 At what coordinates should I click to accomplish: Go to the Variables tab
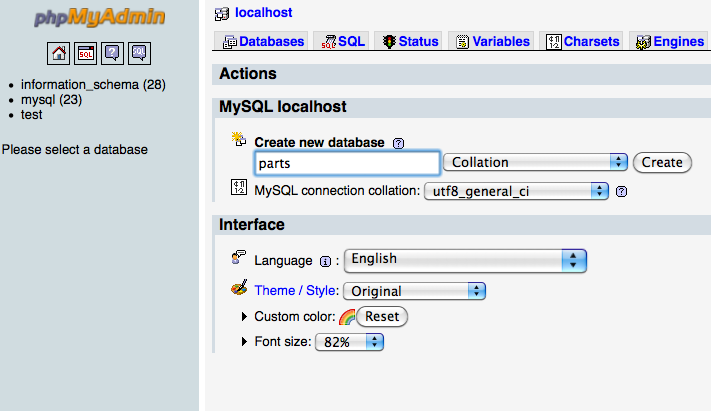click(492, 41)
